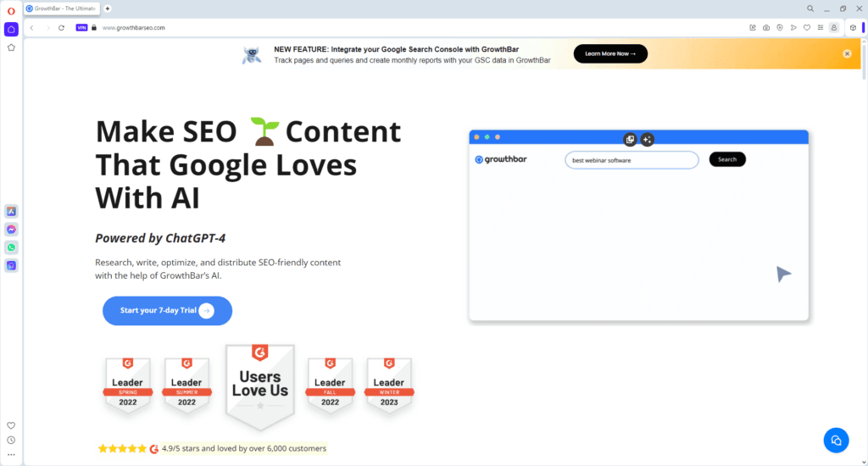Click the 'best webinar software' search field
The width and height of the screenshot is (868, 466).
coord(632,160)
